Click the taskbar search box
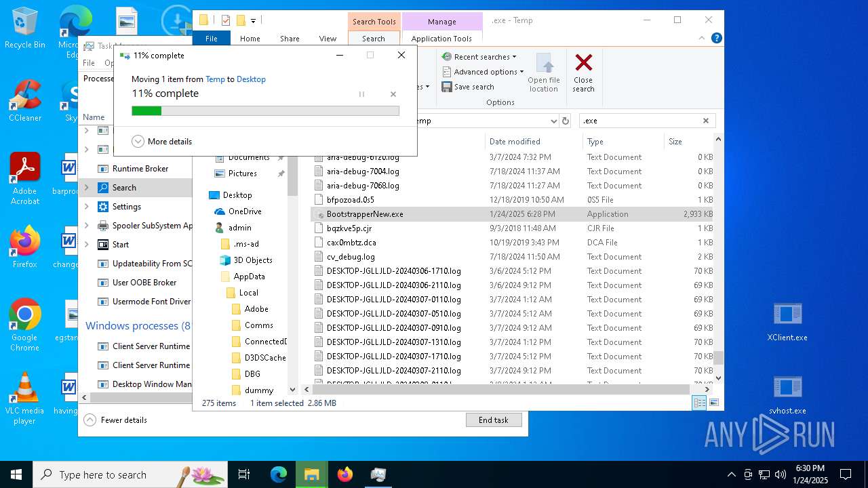This screenshot has width=868, height=488. (x=130, y=474)
